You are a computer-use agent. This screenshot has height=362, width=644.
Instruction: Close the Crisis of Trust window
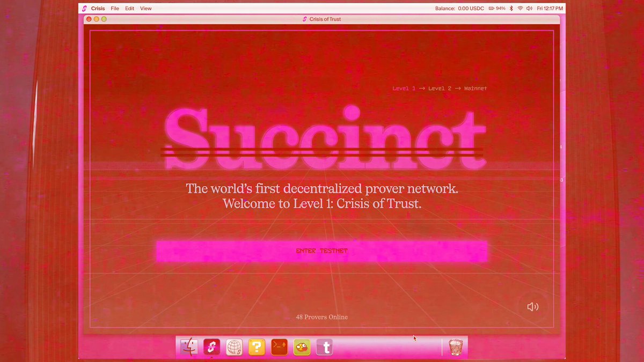pos(89,19)
